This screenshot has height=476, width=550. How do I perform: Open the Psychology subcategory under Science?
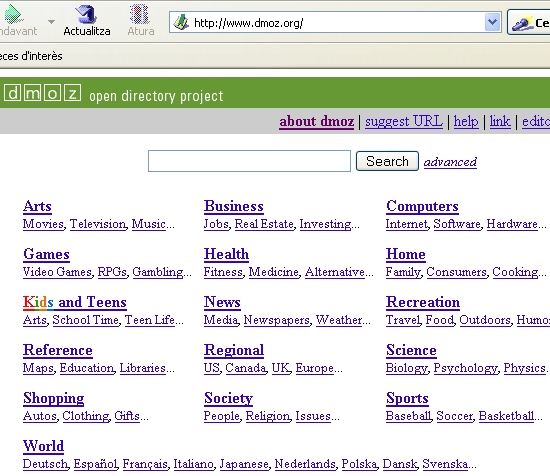(x=465, y=368)
